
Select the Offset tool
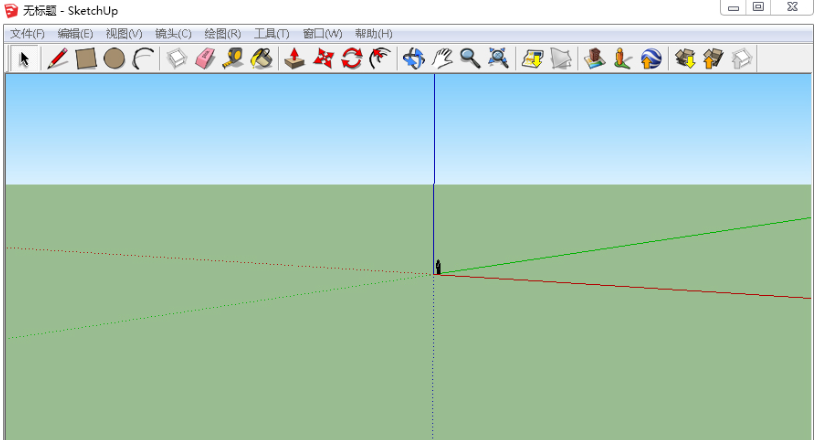[x=380, y=58]
